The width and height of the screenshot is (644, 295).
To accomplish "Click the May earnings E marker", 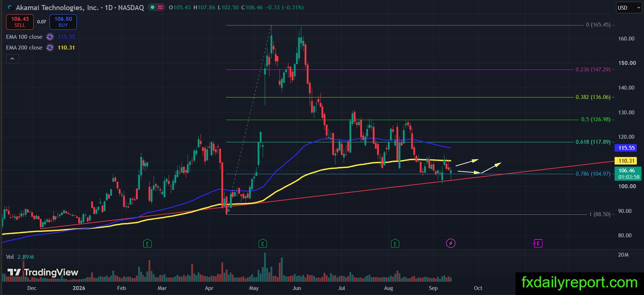I will [263, 244].
